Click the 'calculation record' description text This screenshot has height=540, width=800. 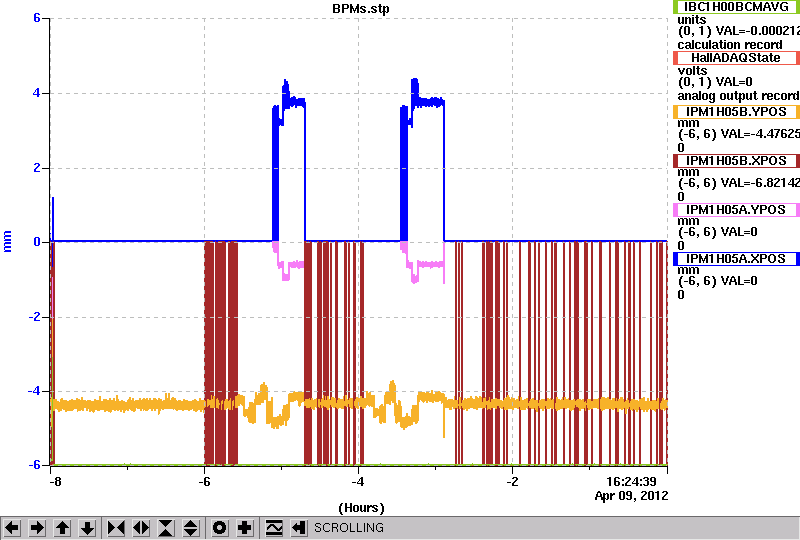[730, 45]
